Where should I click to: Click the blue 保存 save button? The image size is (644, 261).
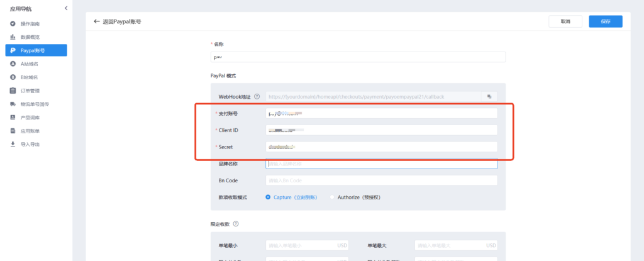click(605, 21)
